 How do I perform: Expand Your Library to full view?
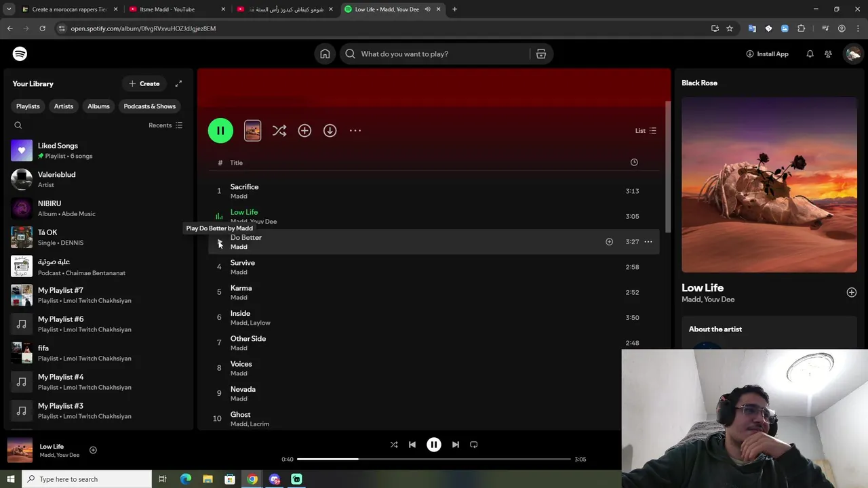pyautogui.click(x=178, y=83)
